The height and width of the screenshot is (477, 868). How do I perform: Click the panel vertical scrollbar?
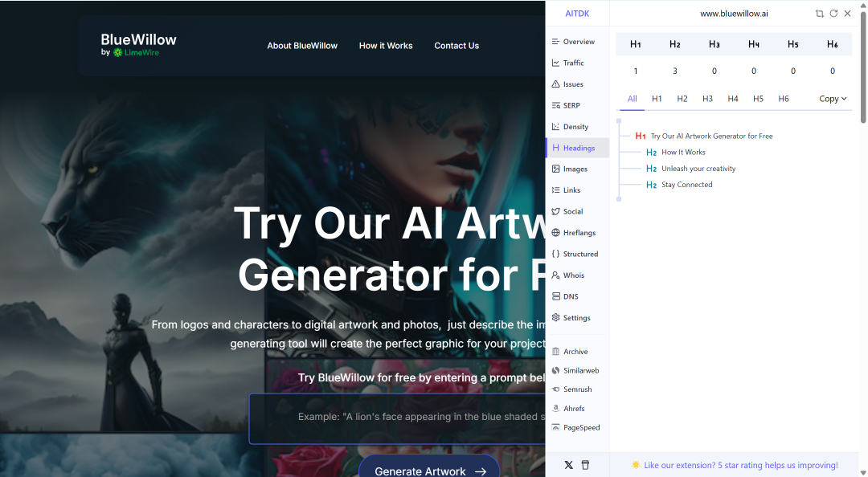[x=863, y=67]
